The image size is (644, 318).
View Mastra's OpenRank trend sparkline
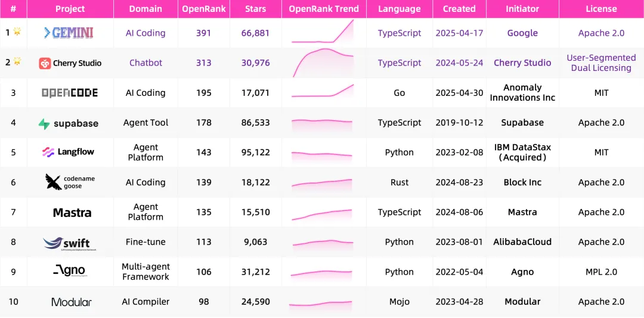pyautogui.click(x=323, y=215)
